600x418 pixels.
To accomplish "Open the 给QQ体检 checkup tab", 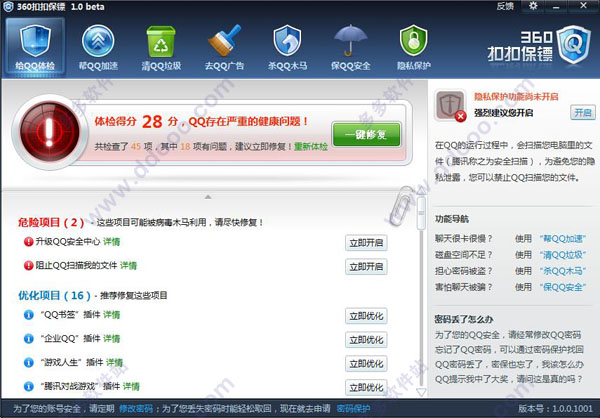I will click(x=35, y=47).
